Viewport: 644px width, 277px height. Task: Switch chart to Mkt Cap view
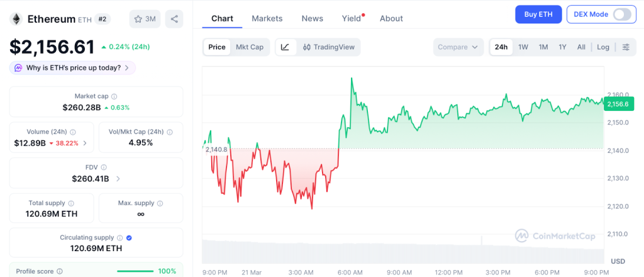coord(250,47)
